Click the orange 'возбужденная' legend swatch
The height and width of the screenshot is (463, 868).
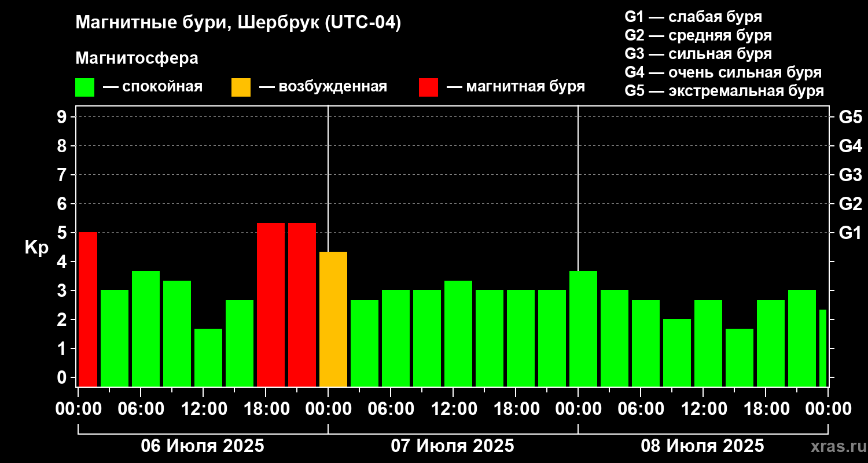tap(241, 87)
